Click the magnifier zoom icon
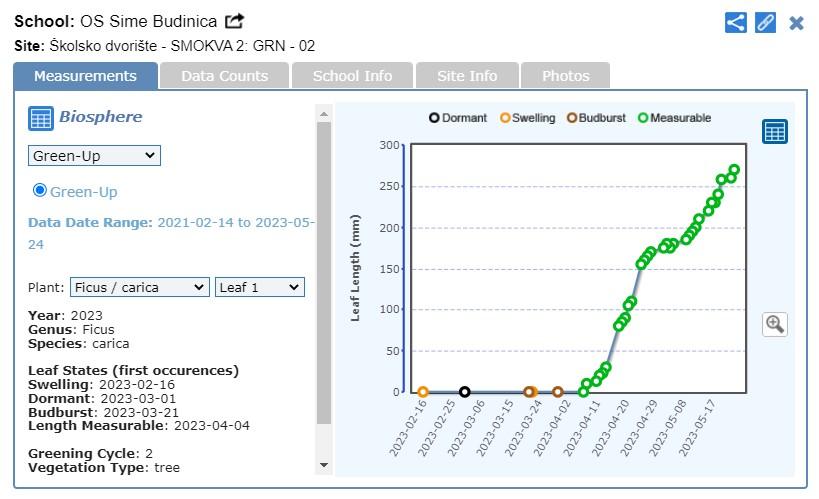 (x=774, y=323)
